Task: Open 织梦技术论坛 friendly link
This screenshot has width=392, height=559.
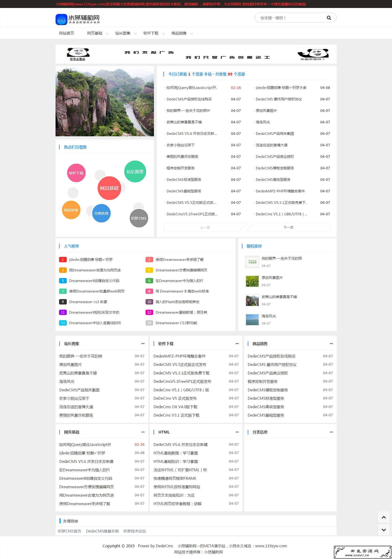Action: point(135,531)
